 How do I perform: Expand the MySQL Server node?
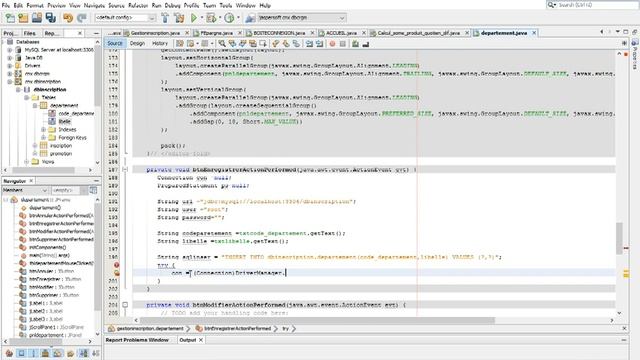[10, 50]
